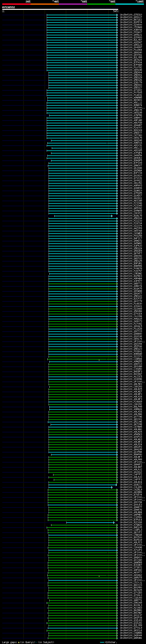Click the UniRef100_C9E8W2 label
The height and width of the screenshot is (644, 146).
[131, 273]
